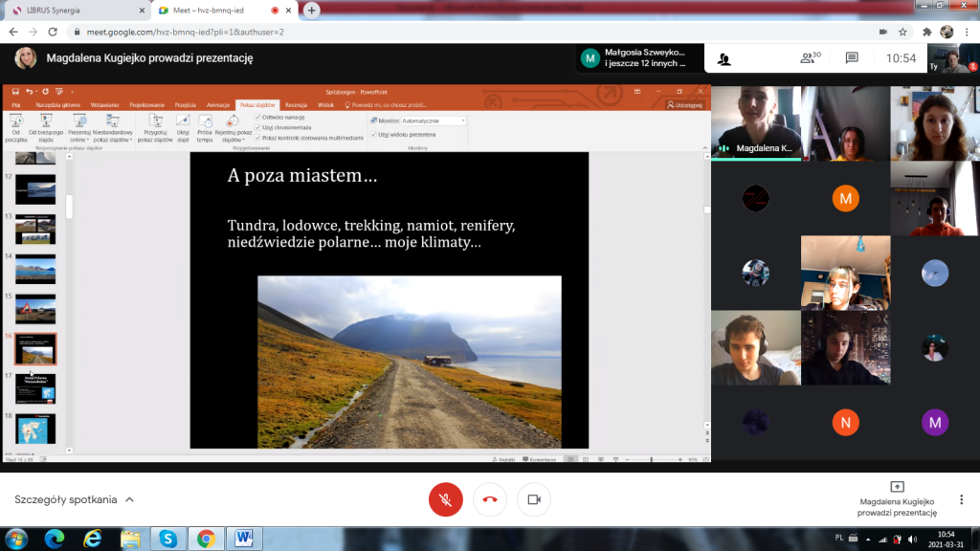The height and width of the screenshot is (551, 980).
Task: Click Magdalena Kugiejko prowadzi prezentację button
Action: click(897, 499)
